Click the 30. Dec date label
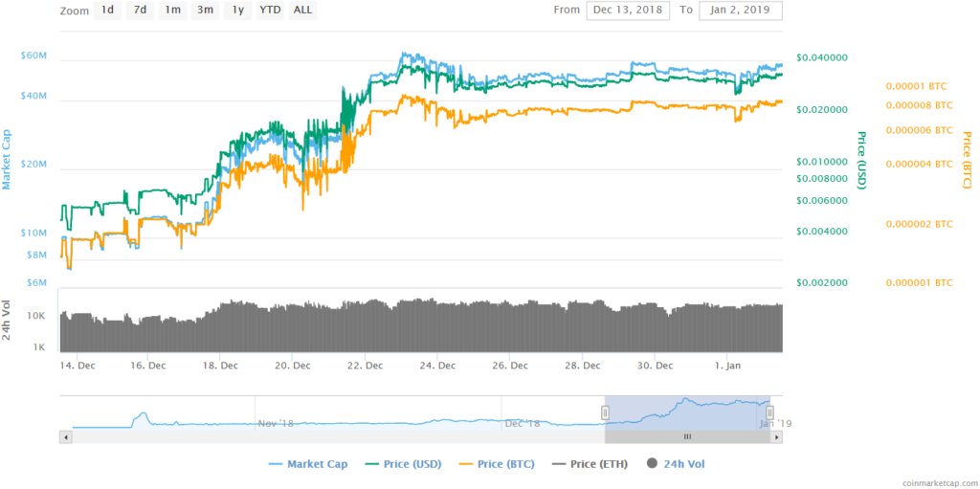Viewport: 980px width, 489px height. 655,366
